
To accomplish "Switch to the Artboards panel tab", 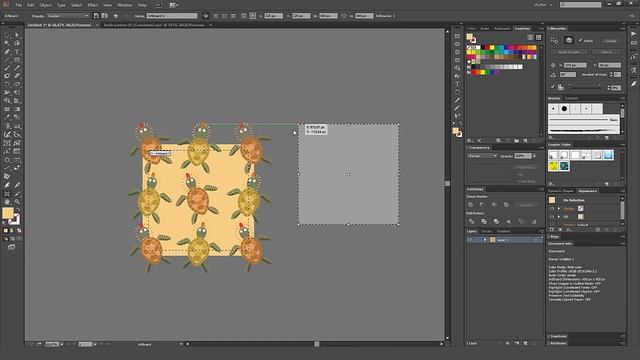I will coord(502,29).
